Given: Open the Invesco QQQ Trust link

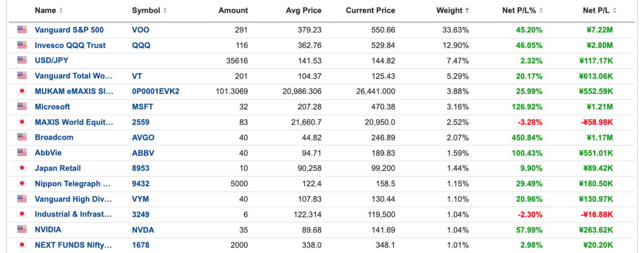Looking at the screenshot, I should tap(70, 45).
